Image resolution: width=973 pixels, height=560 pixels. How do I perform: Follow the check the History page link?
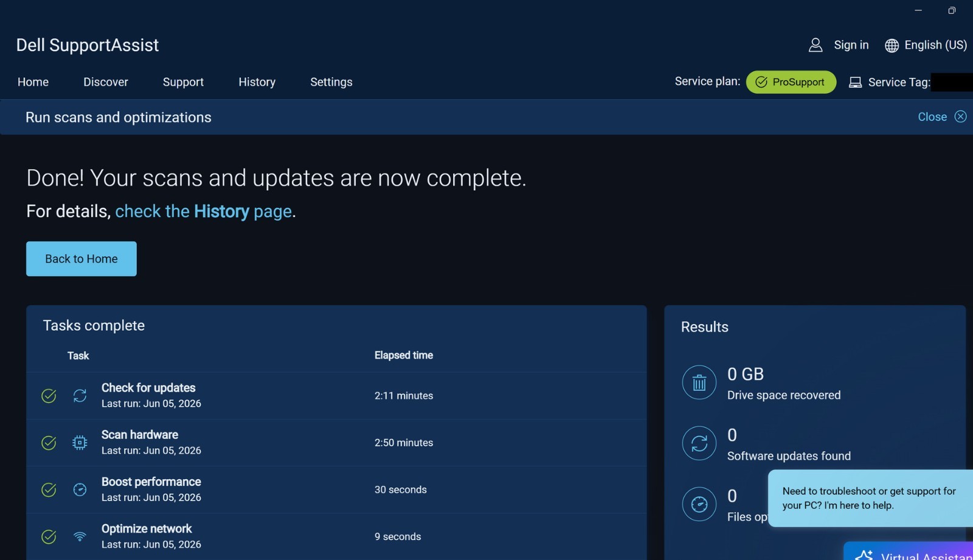coord(204,211)
